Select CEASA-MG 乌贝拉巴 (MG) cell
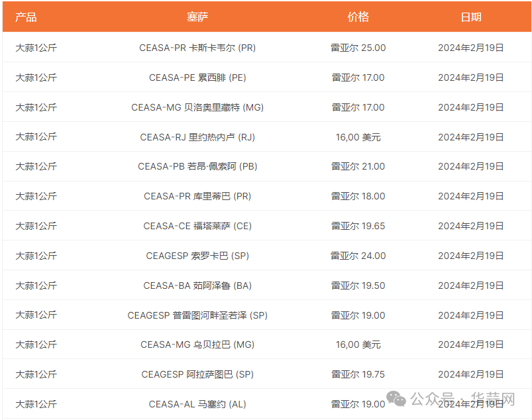This screenshot has height=420, width=532. (197, 344)
